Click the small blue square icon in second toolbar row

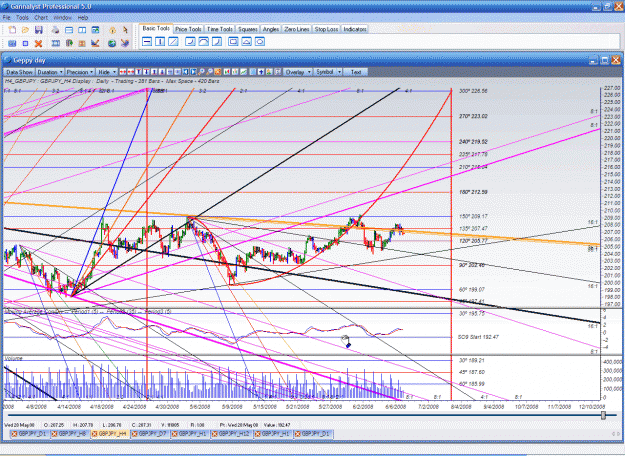click(x=25, y=43)
